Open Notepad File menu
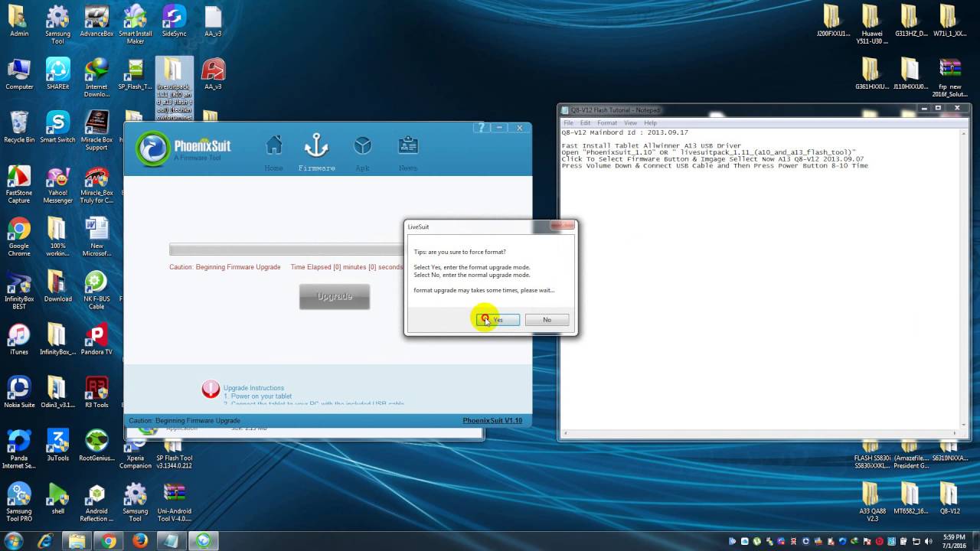The image size is (980, 551). click(x=569, y=122)
